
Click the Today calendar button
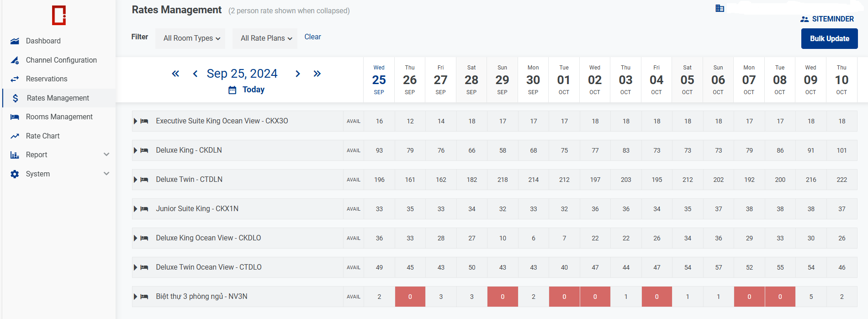[x=247, y=90]
